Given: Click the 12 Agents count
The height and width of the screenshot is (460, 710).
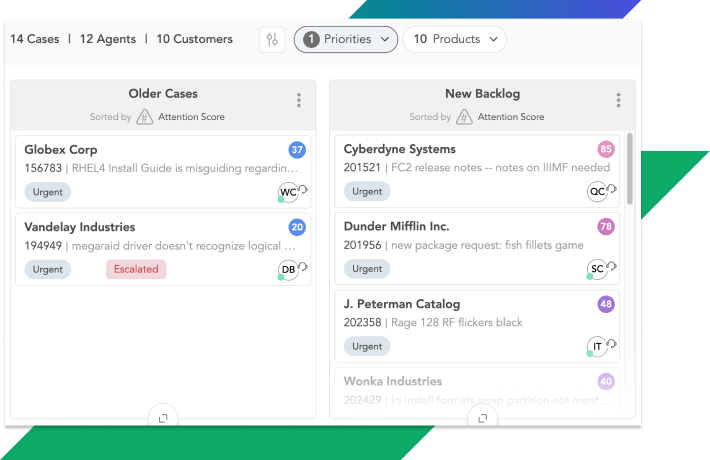Looking at the screenshot, I should point(108,39).
